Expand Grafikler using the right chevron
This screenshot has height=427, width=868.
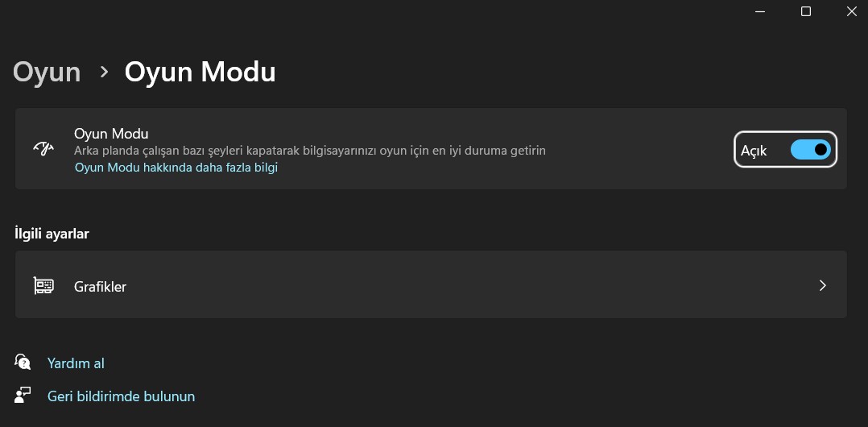[823, 285]
